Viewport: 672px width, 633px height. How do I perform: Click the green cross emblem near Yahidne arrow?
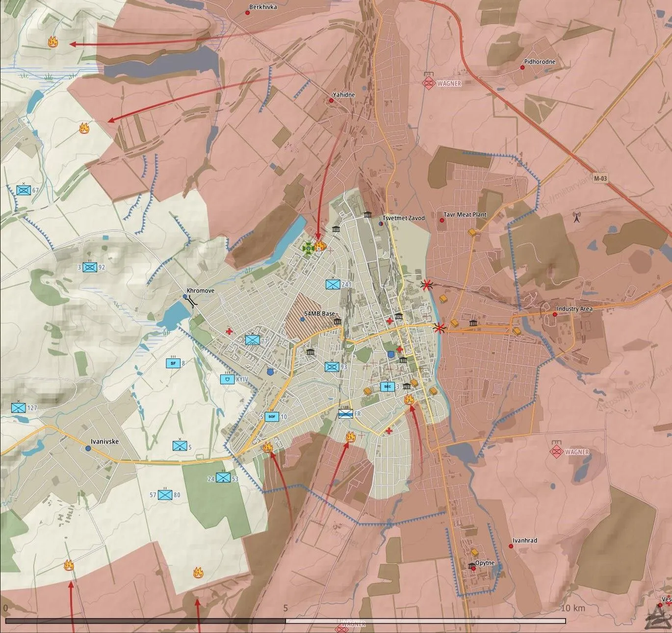(308, 248)
